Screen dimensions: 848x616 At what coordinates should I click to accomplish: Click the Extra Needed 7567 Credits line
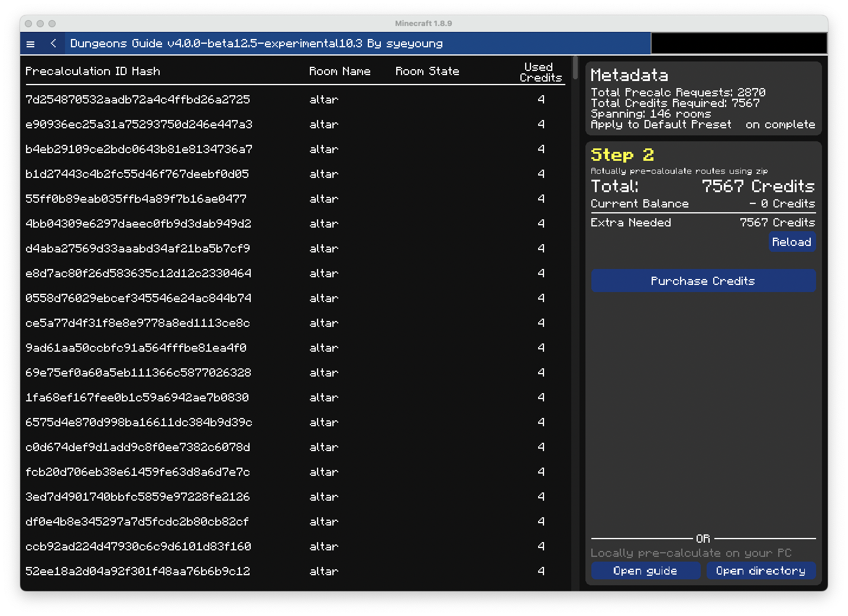tap(778, 222)
